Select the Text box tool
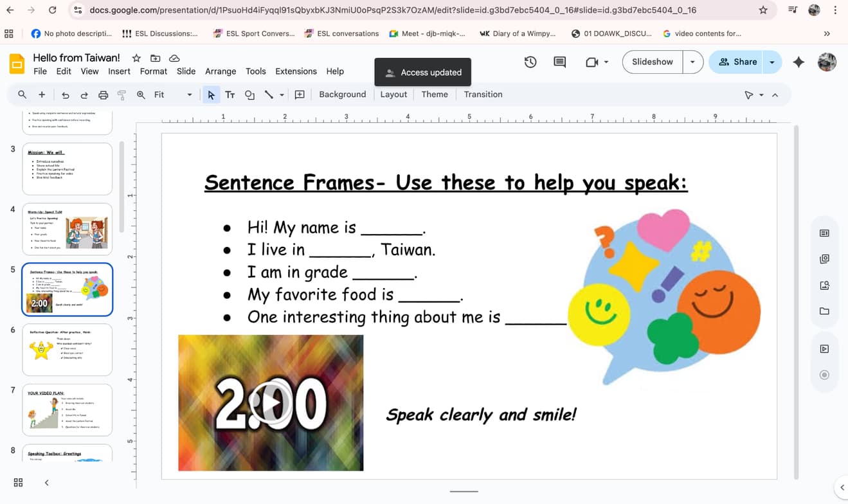This screenshot has height=504, width=848. click(230, 94)
